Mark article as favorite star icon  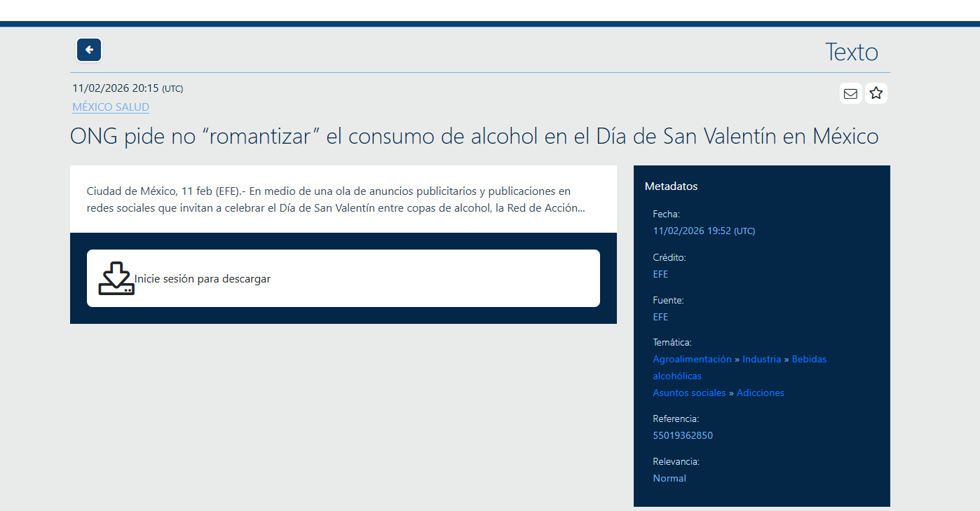click(x=876, y=93)
